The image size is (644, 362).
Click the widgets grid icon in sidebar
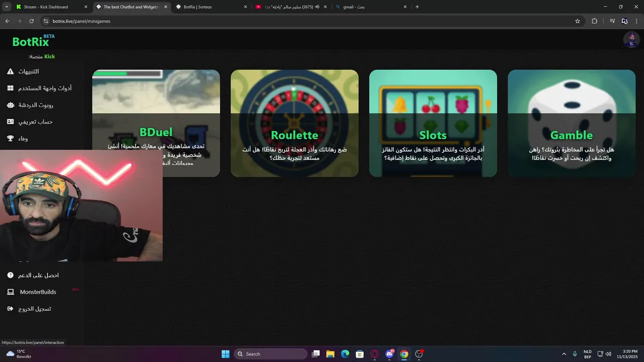pos(10,88)
